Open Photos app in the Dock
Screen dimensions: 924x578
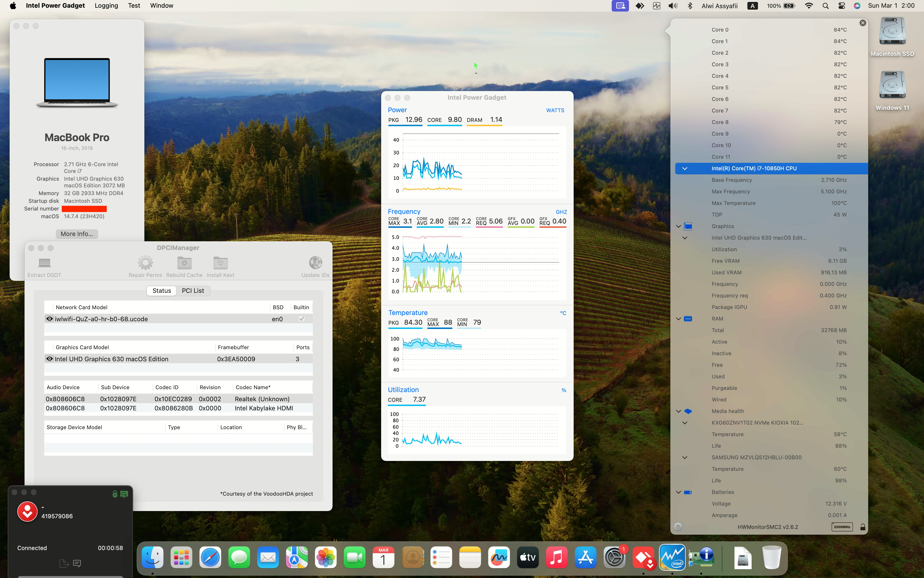click(x=326, y=557)
